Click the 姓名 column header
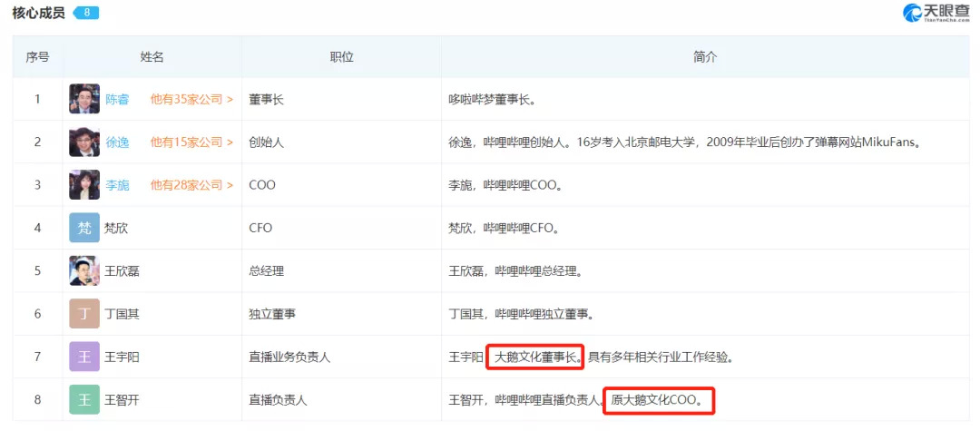Screen dimensions: 980x431 152,57
